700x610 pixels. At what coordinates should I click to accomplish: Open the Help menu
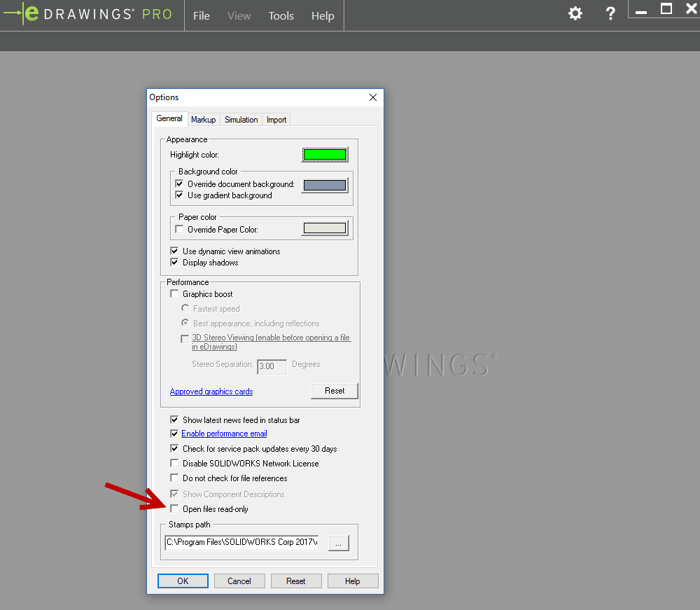[323, 15]
